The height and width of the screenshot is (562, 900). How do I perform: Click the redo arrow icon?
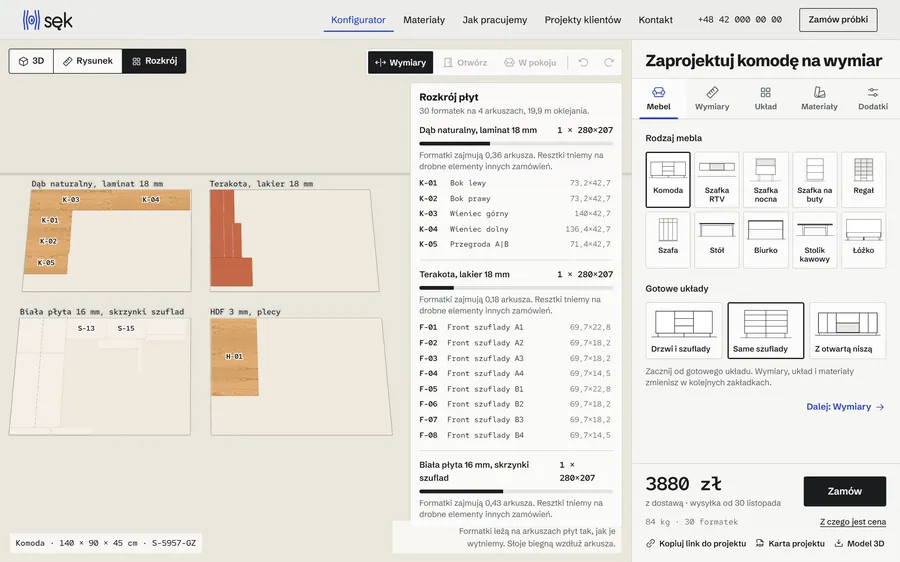[609, 63]
